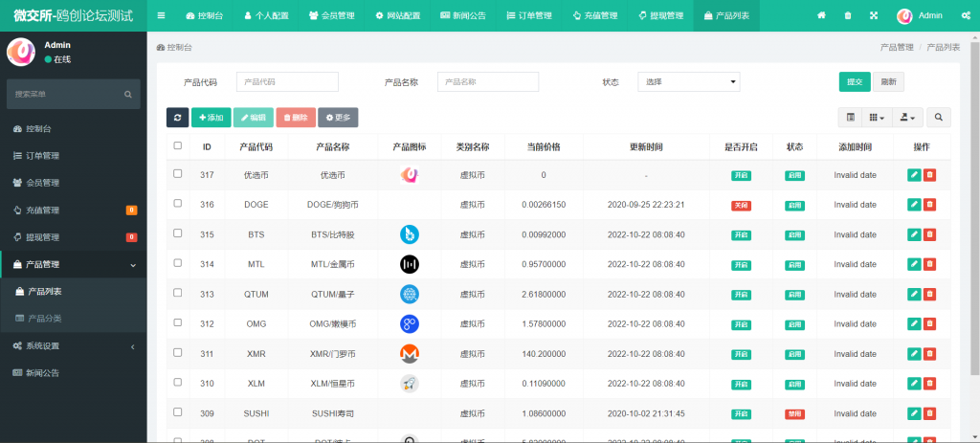980x443 pixels.
Task: Open the 提现管理 top tab
Action: click(x=660, y=15)
